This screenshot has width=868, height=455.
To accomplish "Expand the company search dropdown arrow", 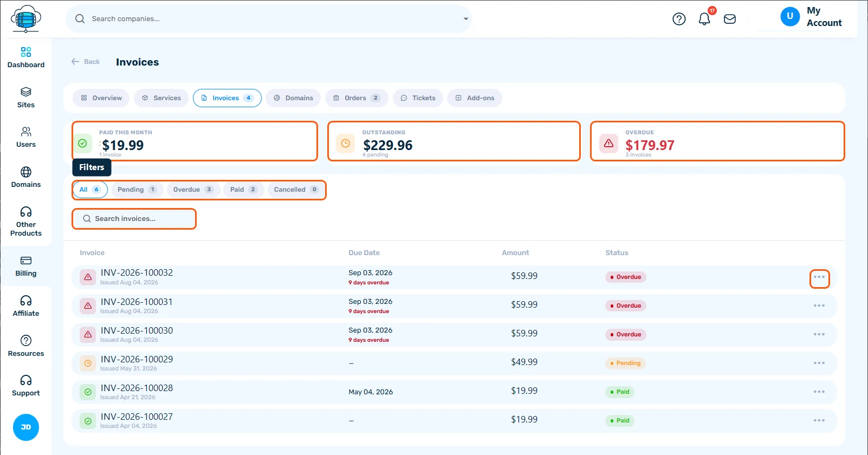I will [x=465, y=19].
